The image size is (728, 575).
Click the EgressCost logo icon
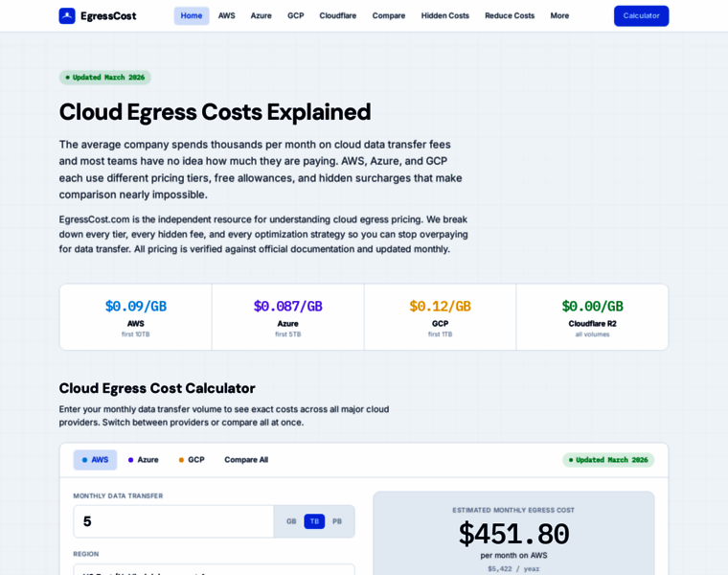pyautogui.click(x=67, y=15)
